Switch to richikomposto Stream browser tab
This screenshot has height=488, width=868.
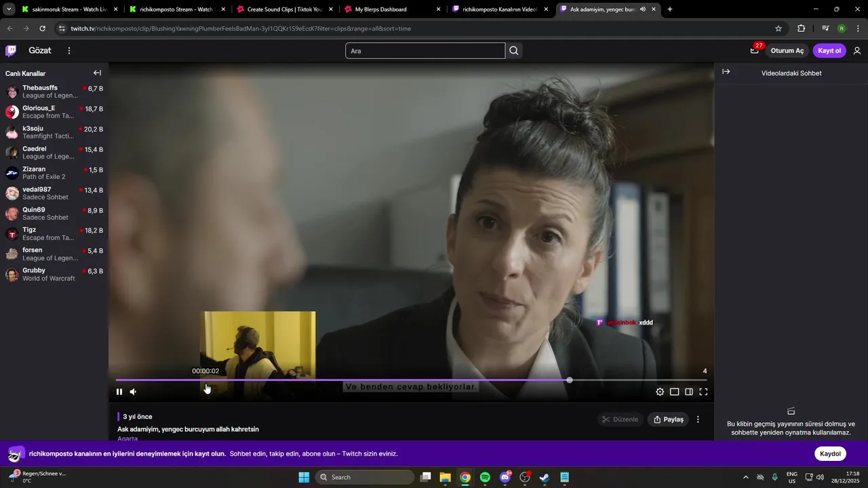[176, 9]
